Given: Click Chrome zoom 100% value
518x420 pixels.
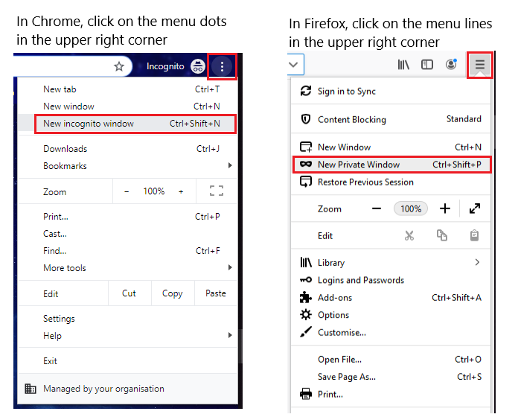Looking at the screenshot, I should click(154, 191).
